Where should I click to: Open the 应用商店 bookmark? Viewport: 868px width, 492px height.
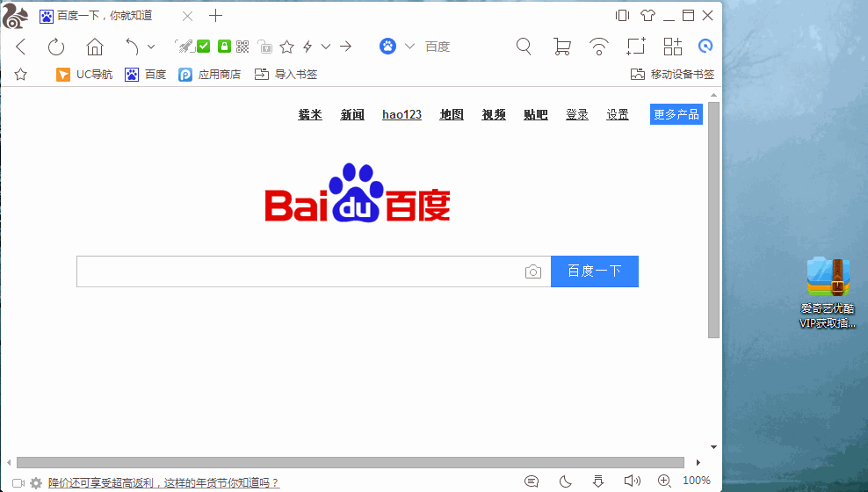click(x=209, y=74)
